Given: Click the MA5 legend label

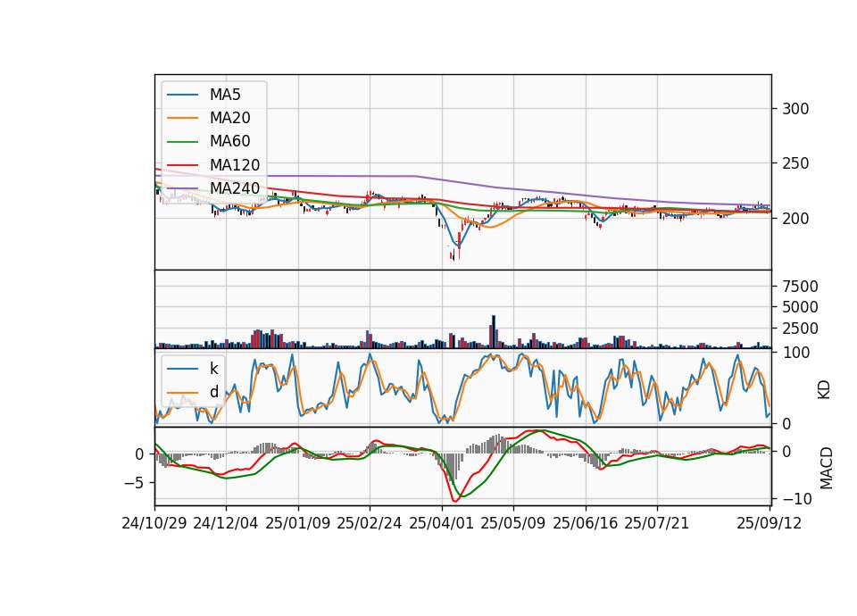Looking at the screenshot, I should [225, 95].
